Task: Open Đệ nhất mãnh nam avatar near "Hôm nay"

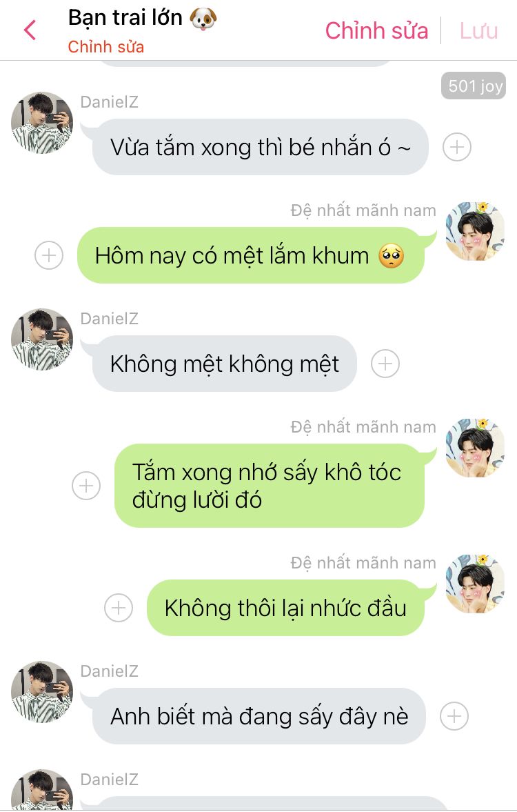Action: (475, 231)
